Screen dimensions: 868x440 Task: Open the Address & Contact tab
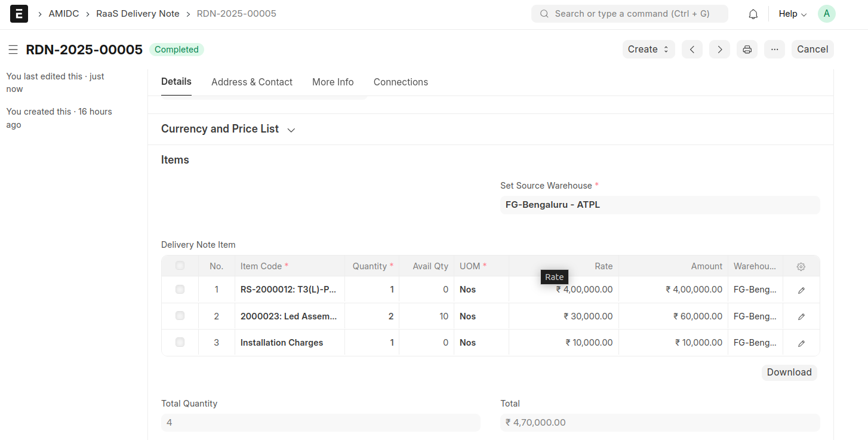pos(252,82)
